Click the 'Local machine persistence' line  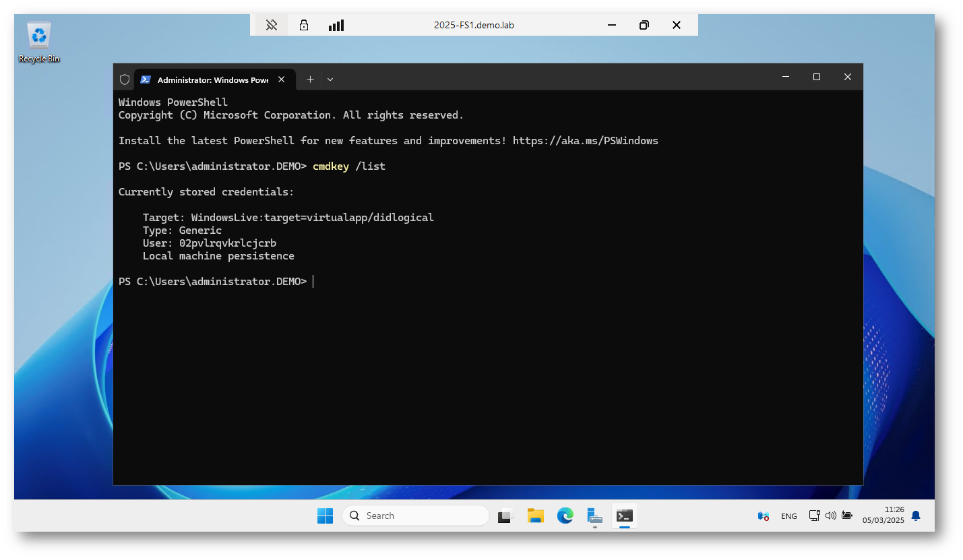point(218,256)
